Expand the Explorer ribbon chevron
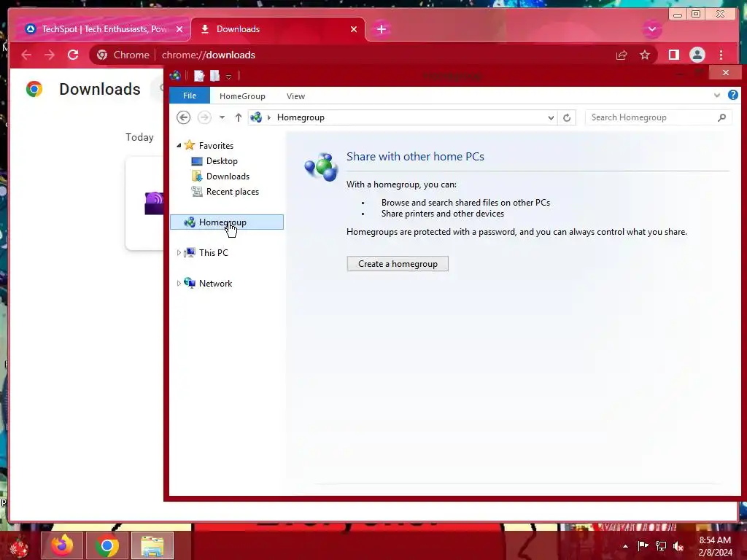Viewport: 747px width, 560px height. pyautogui.click(x=717, y=96)
